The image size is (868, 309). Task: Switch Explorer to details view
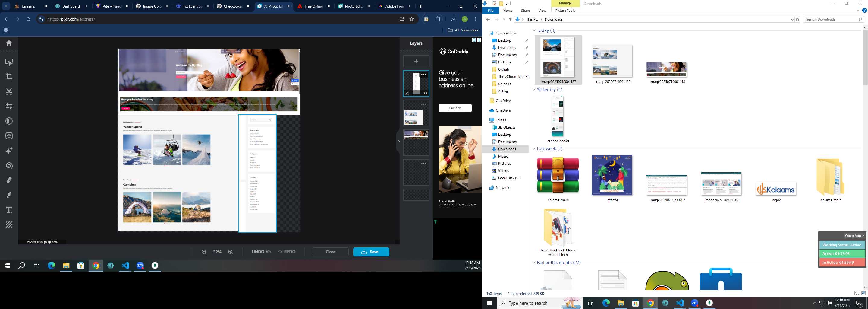coord(857,294)
